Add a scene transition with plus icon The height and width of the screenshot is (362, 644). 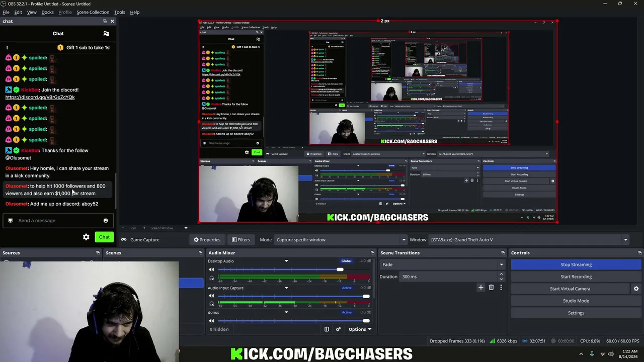481,287
